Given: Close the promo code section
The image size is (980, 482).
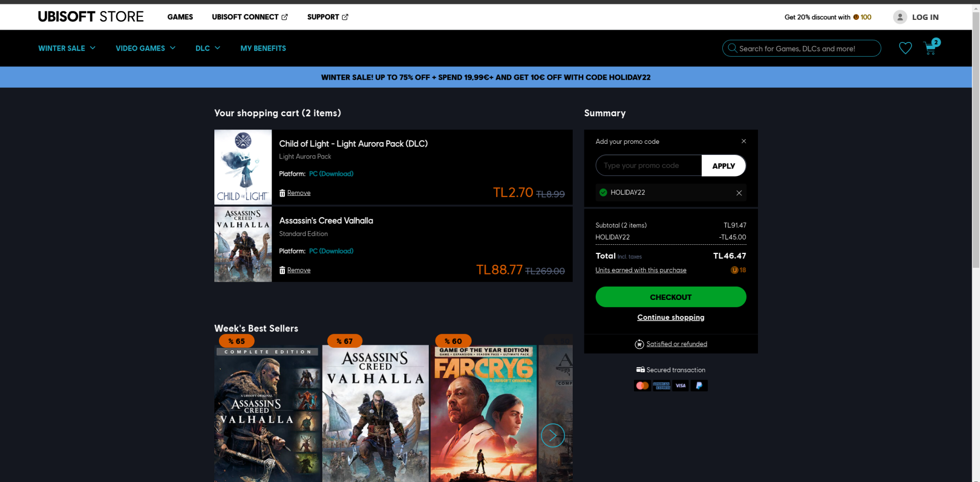Looking at the screenshot, I should (x=744, y=141).
